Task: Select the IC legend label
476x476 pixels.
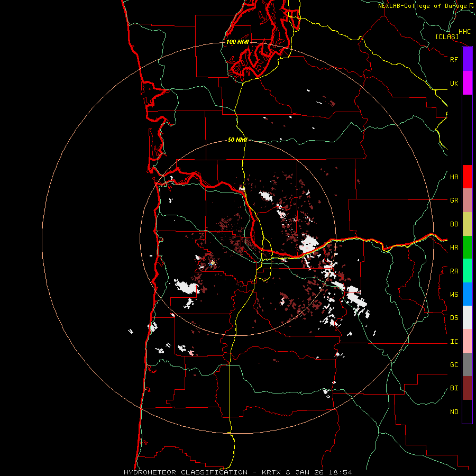Action: [x=454, y=342]
